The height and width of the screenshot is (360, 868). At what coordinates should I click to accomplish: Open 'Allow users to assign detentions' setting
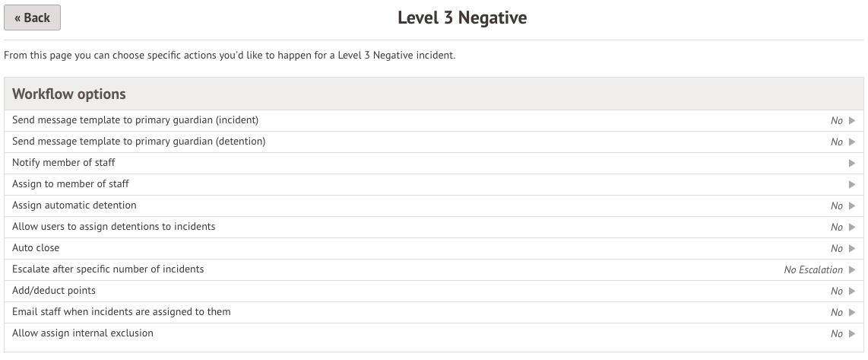114,227
